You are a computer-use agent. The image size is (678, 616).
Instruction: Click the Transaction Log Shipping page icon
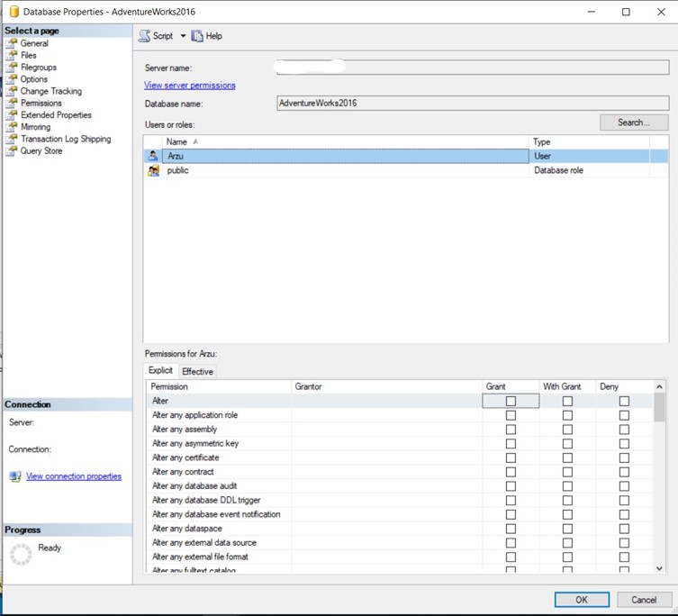(12, 139)
